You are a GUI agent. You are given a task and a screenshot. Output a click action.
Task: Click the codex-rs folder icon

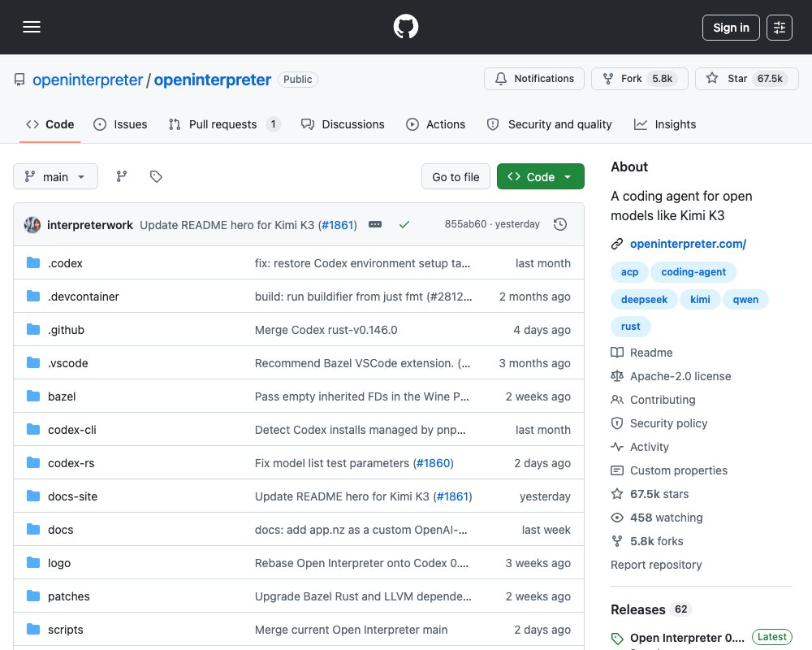[33, 462]
